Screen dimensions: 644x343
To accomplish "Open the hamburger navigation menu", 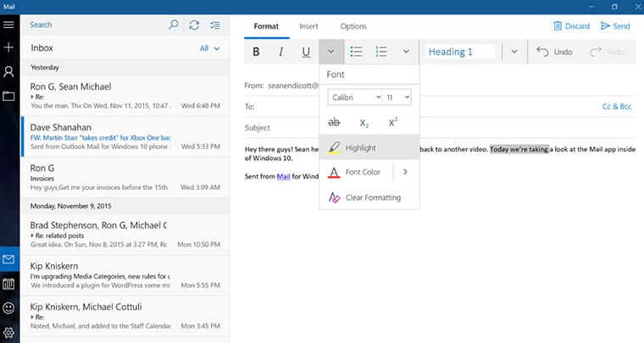I will [8, 25].
